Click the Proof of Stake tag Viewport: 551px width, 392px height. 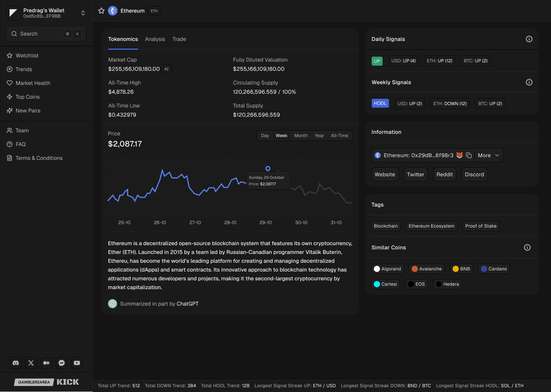481,226
